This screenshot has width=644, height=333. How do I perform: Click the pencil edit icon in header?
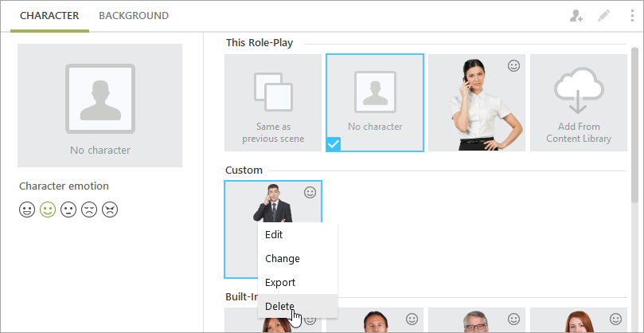coord(603,16)
